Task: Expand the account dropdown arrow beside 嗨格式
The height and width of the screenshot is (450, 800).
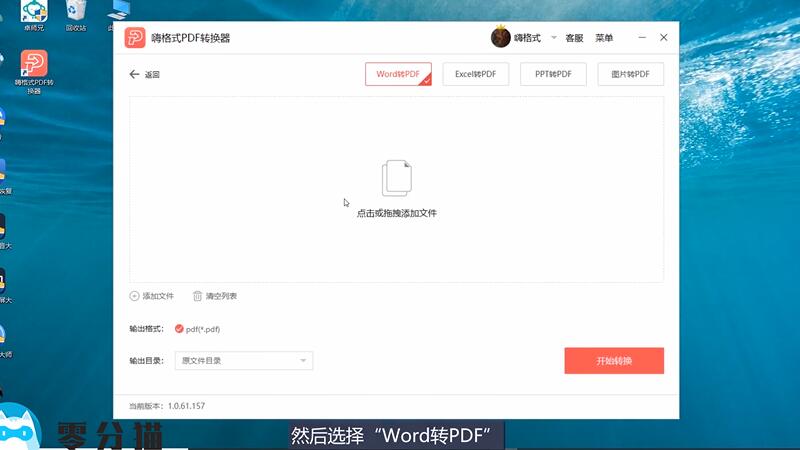Action: point(553,37)
